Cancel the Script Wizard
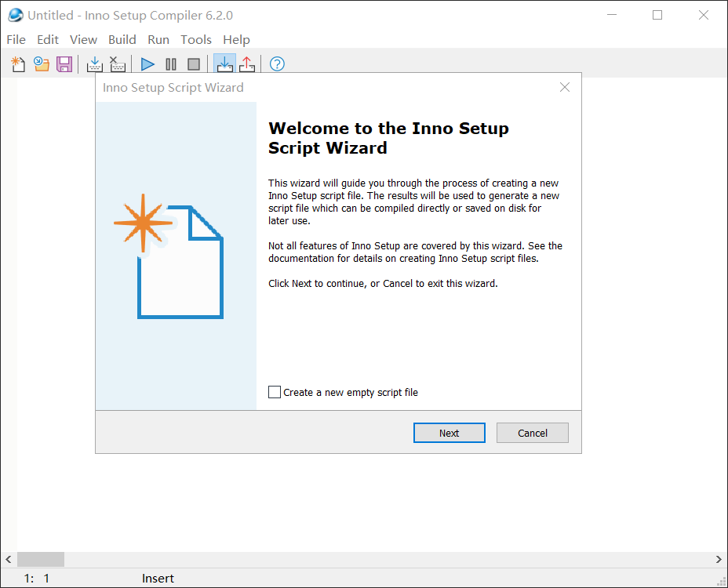728x588 pixels. tap(532, 433)
